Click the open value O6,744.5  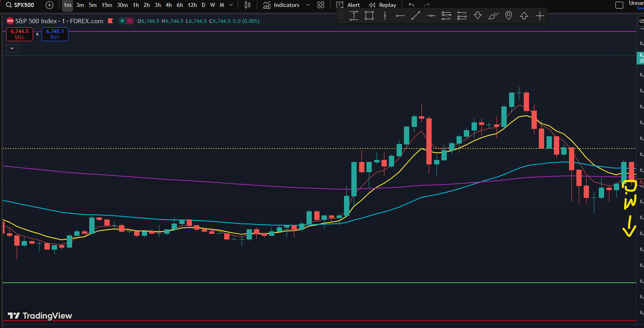pyautogui.click(x=148, y=21)
